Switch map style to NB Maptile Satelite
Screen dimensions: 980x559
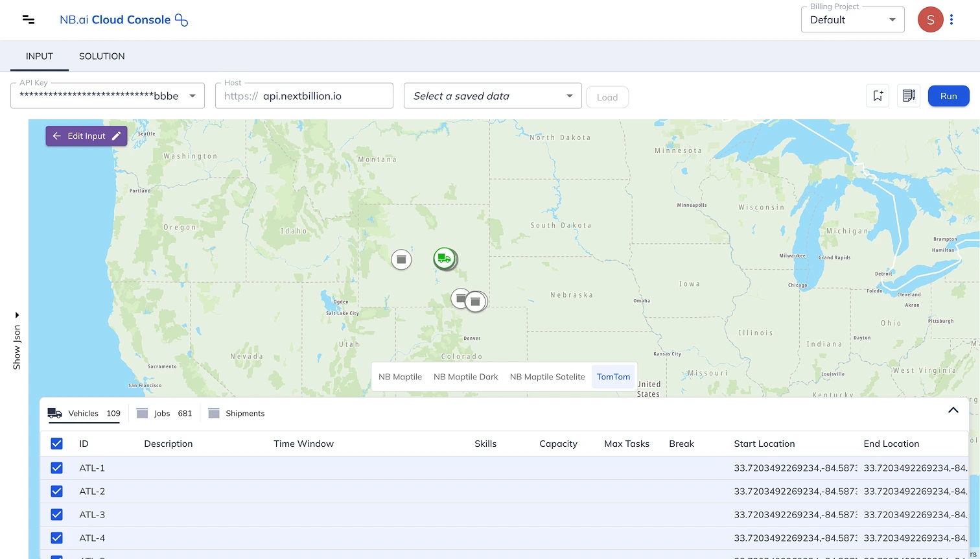547,377
